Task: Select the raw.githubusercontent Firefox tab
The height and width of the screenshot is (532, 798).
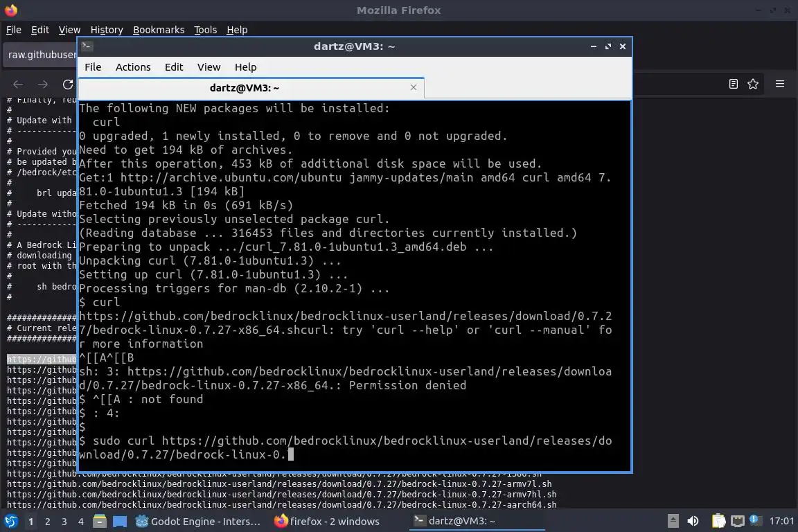Action: [x=41, y=55]
